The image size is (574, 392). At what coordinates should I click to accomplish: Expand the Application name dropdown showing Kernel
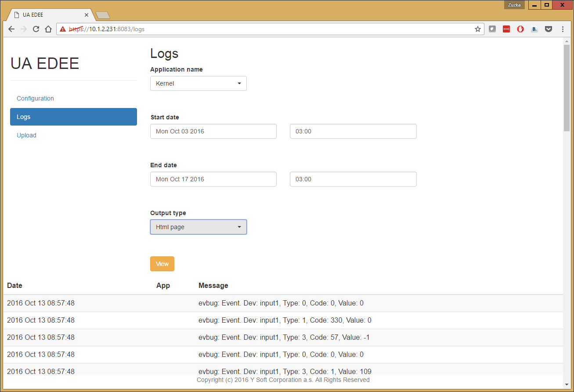[x=199, y=83]
